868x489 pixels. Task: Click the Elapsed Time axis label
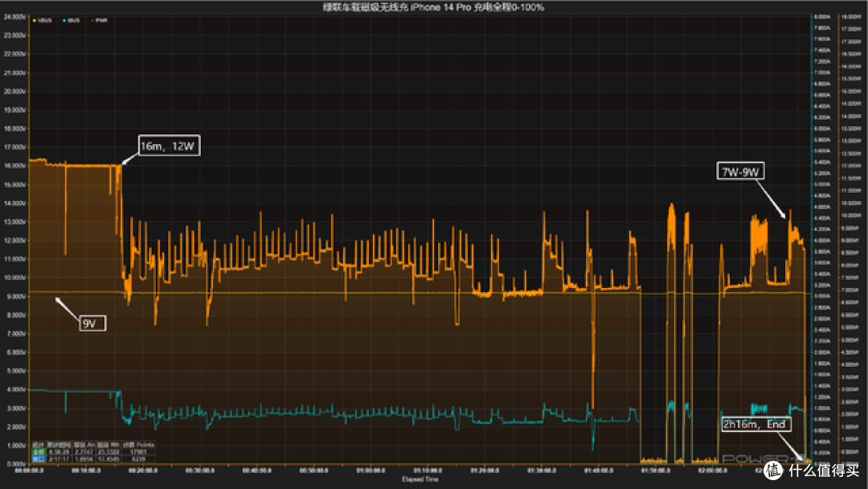420,479
